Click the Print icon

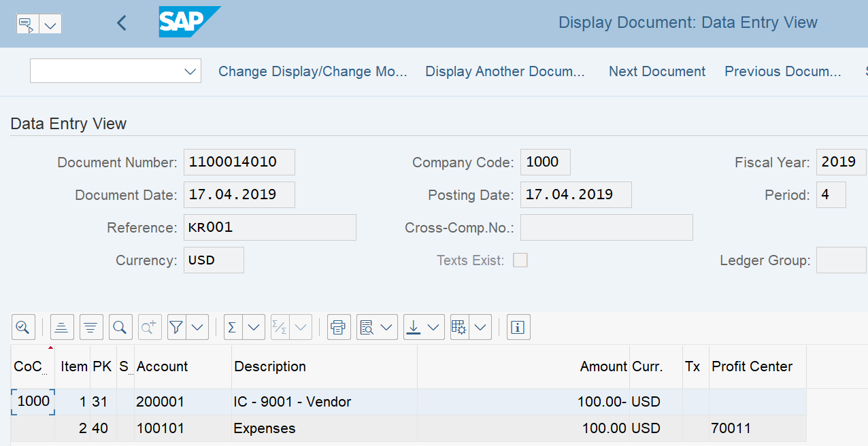(x=339, y=327)
